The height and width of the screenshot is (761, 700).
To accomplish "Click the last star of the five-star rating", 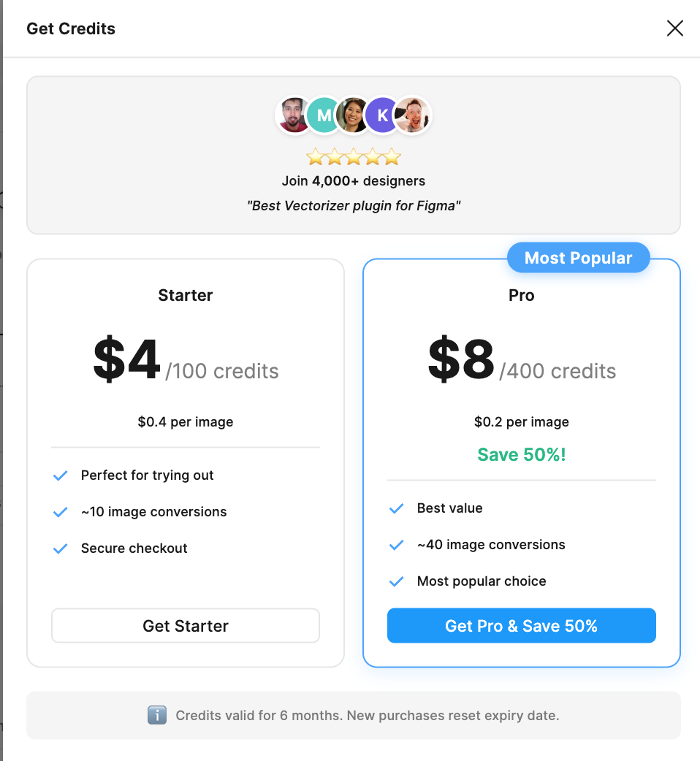I will point(392,156).
